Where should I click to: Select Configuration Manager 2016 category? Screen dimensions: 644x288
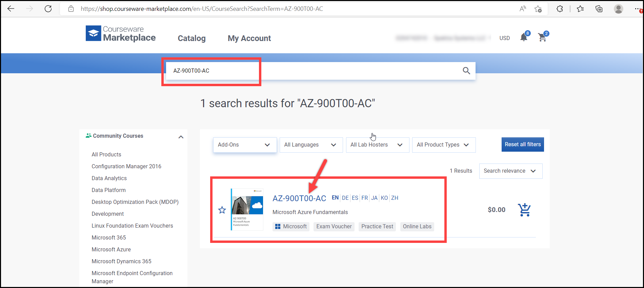(x=126, y=166)
